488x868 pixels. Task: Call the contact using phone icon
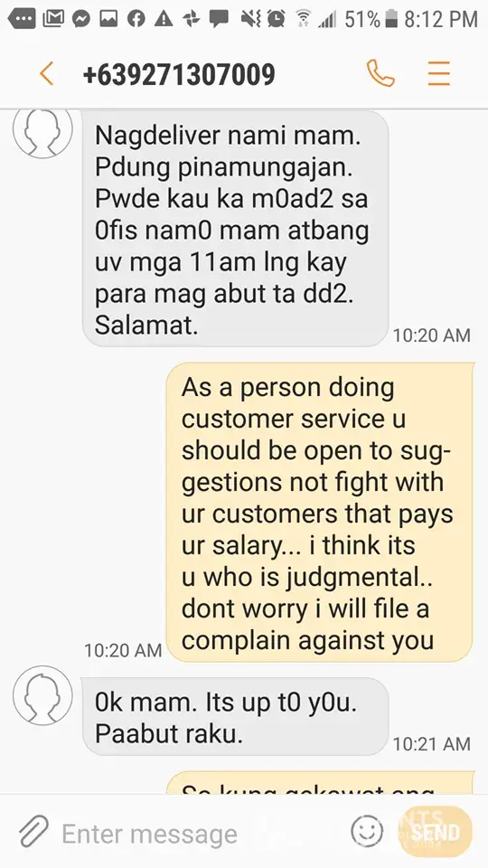coord(380,73)
